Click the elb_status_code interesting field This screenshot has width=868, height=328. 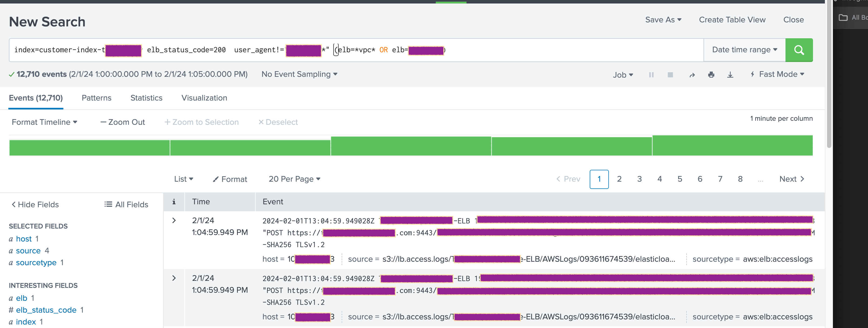pyautogui.click(x=46, y=310)
